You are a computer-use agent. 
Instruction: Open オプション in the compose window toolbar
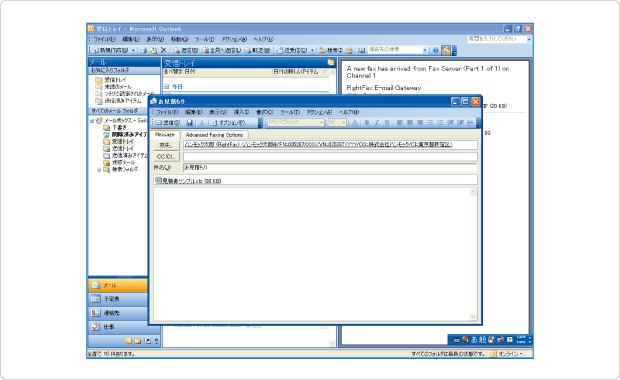(x=229, y=123)
